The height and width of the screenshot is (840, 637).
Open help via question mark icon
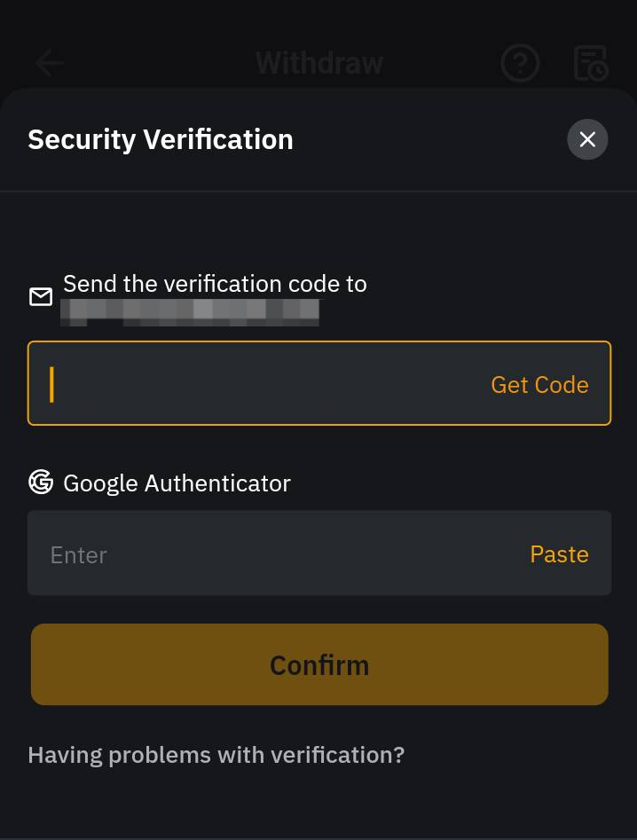pyautogui.click(x=520, y=63)
